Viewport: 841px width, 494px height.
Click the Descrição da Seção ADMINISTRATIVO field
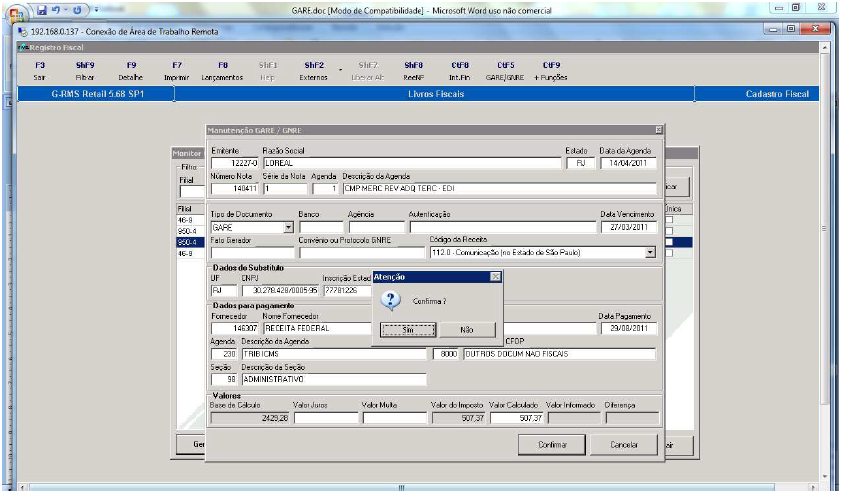[x=334, y=379]
